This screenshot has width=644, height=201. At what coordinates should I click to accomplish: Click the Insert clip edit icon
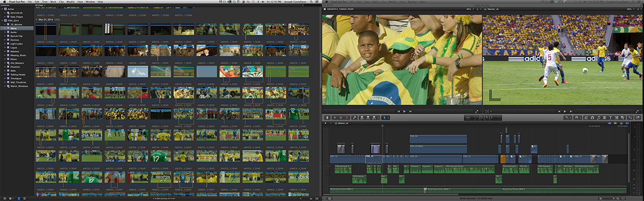click(368, 117)
